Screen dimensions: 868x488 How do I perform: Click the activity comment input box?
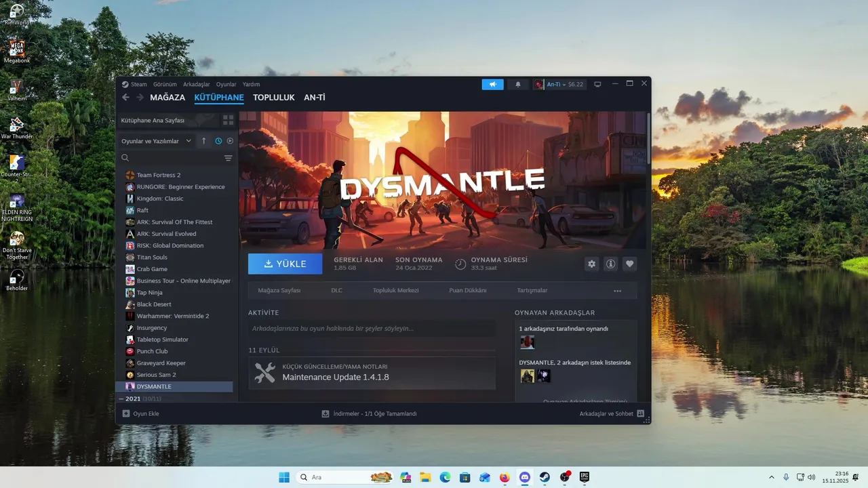[x=372, y=329]
